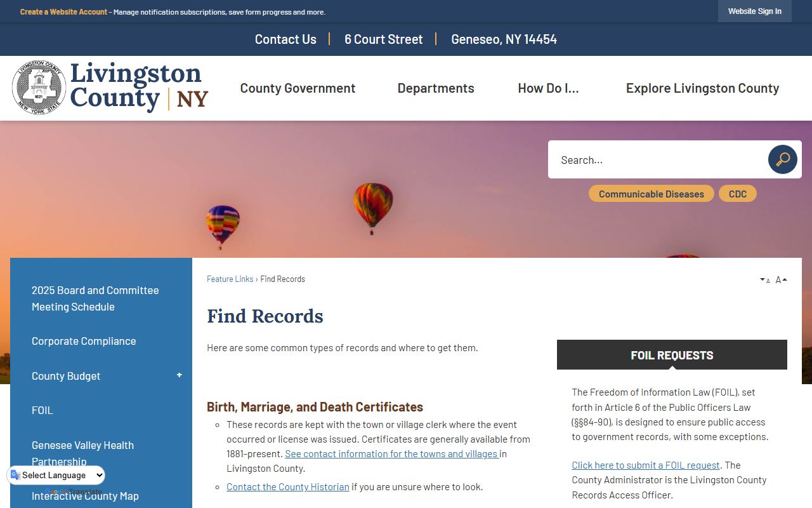Open towns and villages contact information link

[x=392, y=453]
